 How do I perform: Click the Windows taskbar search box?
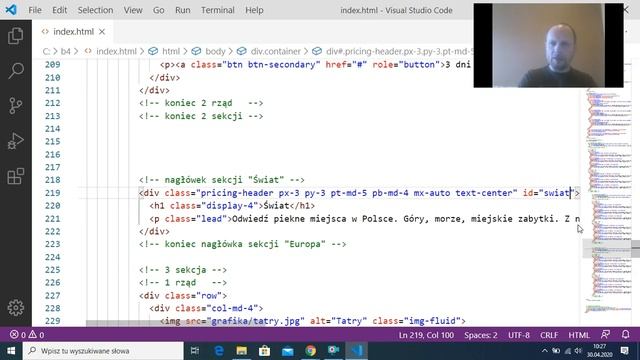(x=103, y=351)
